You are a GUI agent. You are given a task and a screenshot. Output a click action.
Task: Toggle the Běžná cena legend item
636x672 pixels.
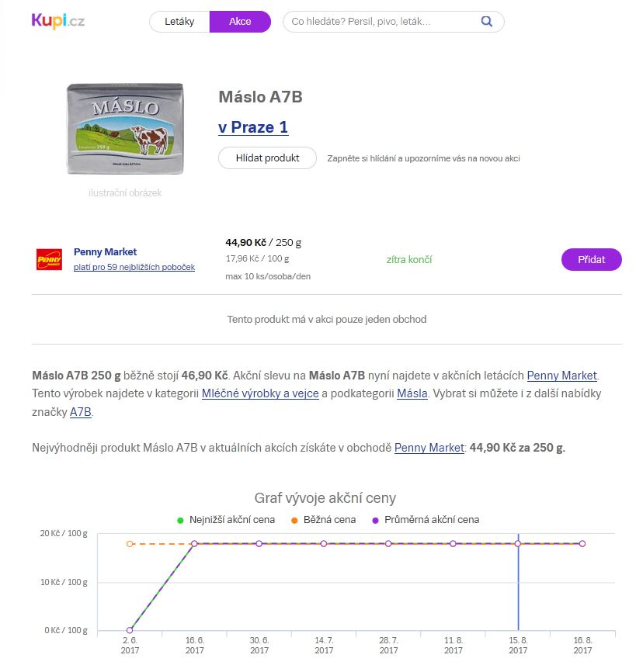[324, 520]
